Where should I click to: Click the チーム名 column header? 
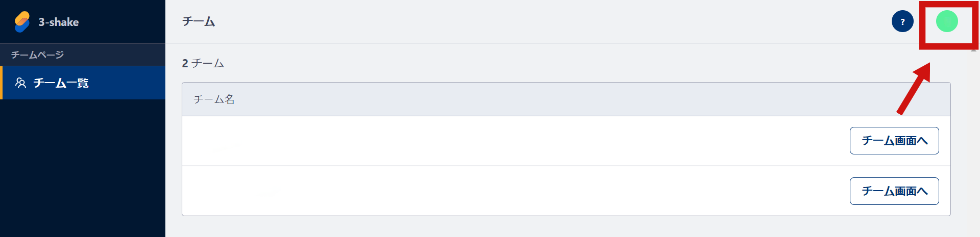214,99
